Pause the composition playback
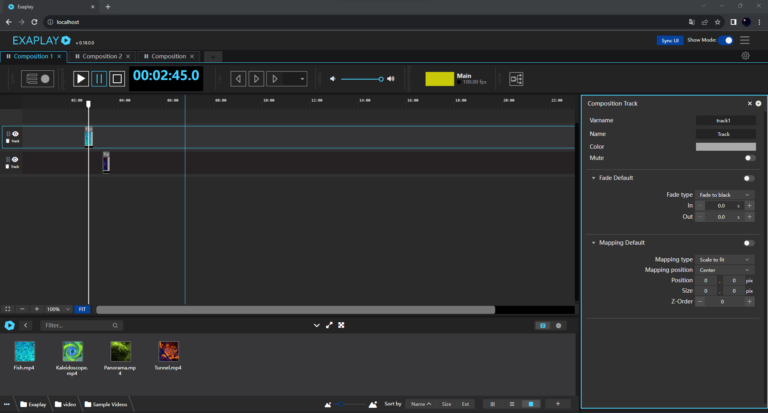The height and width of the screenshot is (413, 768). click(99, 78)
